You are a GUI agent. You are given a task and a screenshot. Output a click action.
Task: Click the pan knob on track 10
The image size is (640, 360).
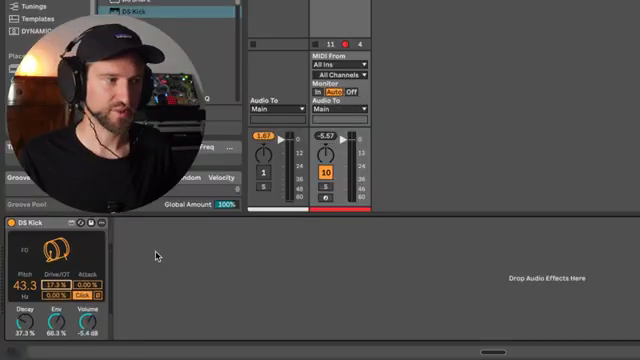coord(326,155)
